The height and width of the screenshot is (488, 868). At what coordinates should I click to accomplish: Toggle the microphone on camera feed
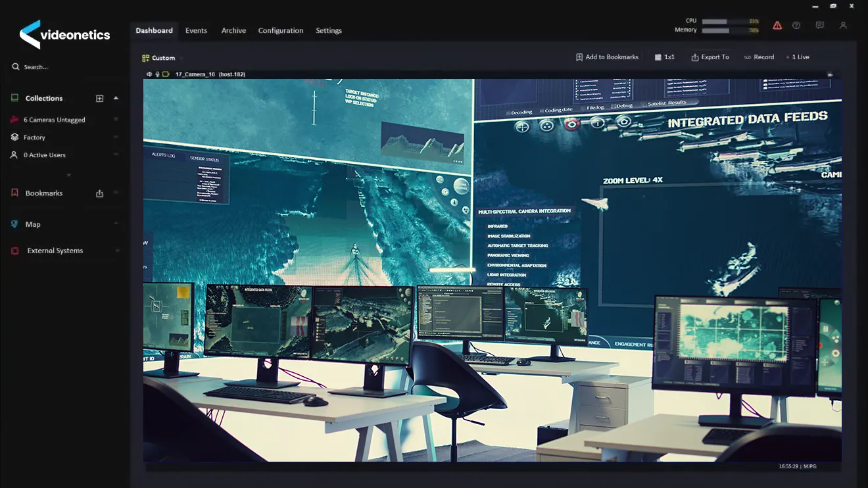pyautogui.click(x=157, y=74)
